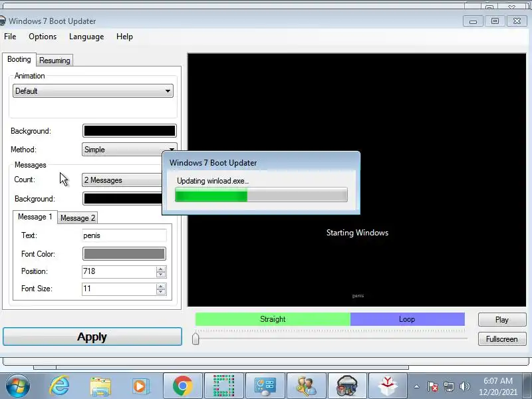The image size is (532, 399).
Task: Open the users and keys taskbar icon
Action: (307, 386)
